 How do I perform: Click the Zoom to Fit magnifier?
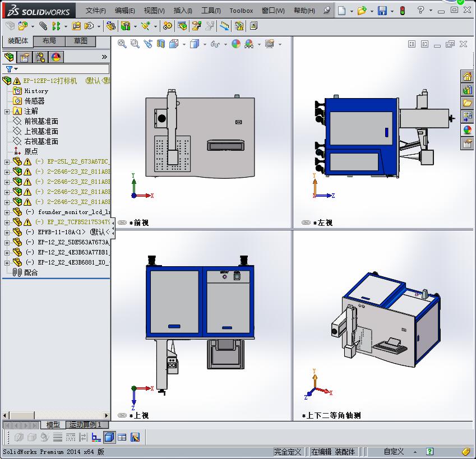click(x=122, y=44)
